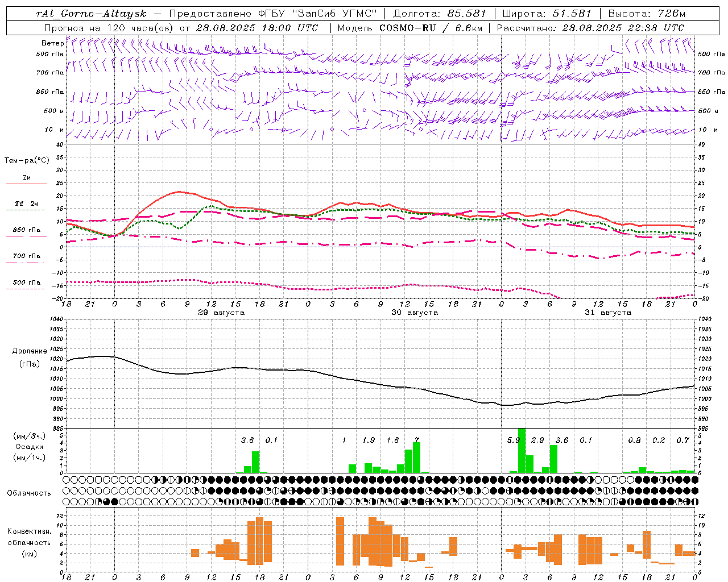The height and width of the screenshot is (582, 728).
Task: Click the 1.9 three-hour precipitation value
Action: point(369,440)
